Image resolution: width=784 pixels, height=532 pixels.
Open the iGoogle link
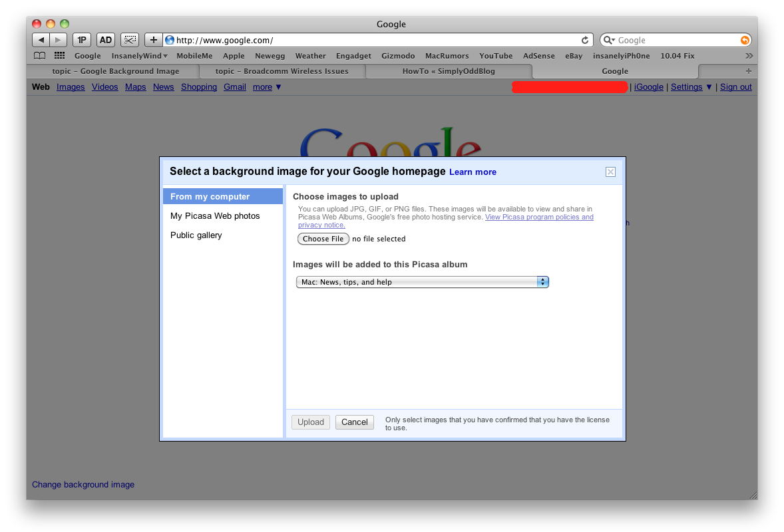tap(648, 87)
